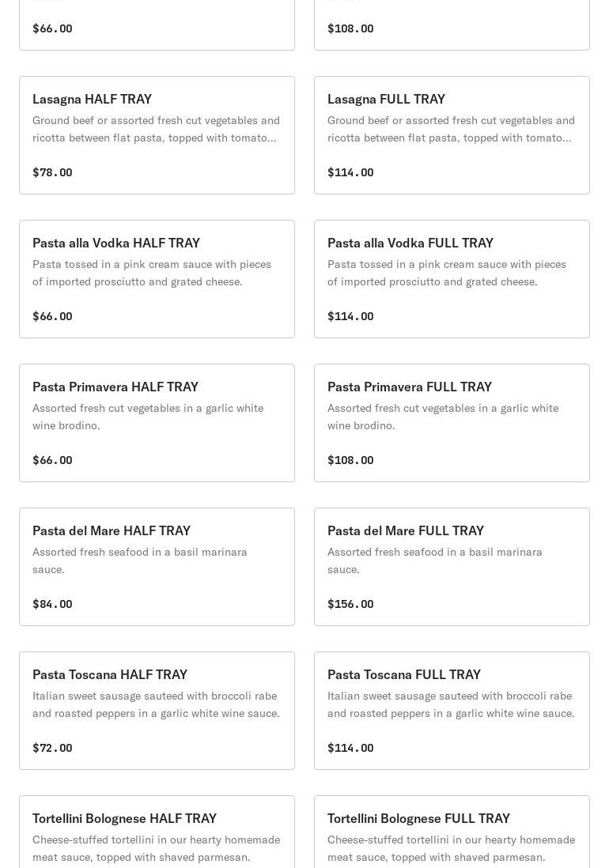
Task: Select Pasta Primavera HALF TRAY
Action: pos(115,387)
